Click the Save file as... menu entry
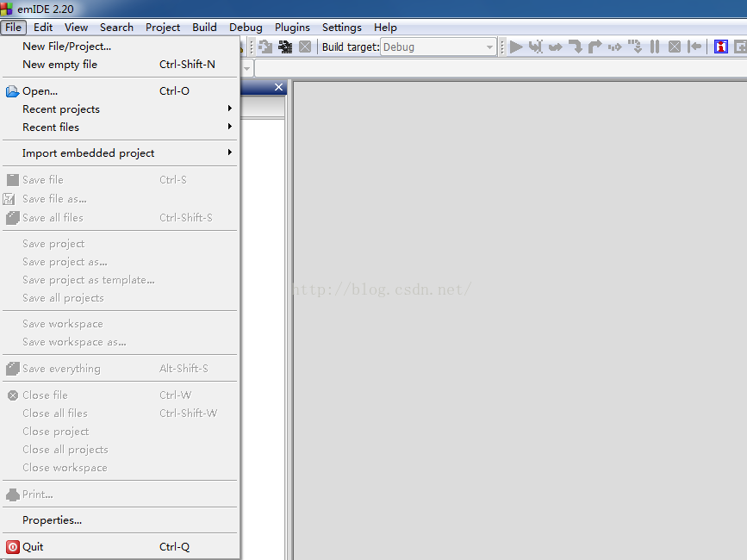The image size is (747, 560). [x=120, y=198]
